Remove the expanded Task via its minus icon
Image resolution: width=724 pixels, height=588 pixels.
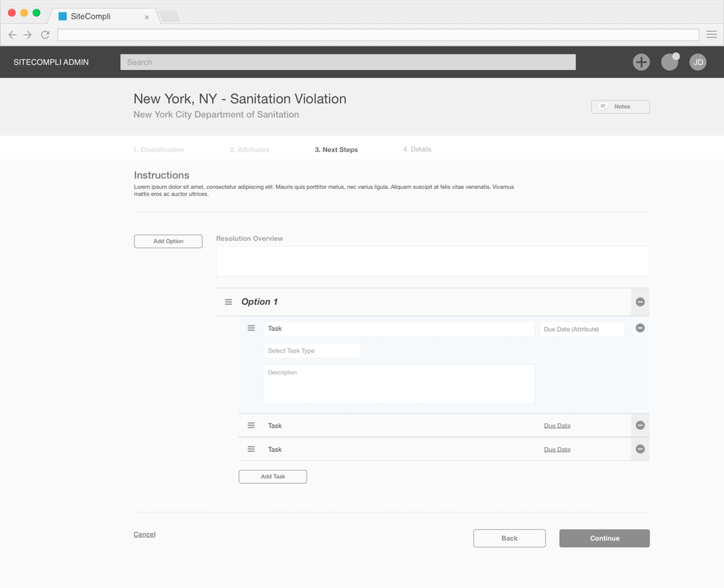[x=639, y=328]
